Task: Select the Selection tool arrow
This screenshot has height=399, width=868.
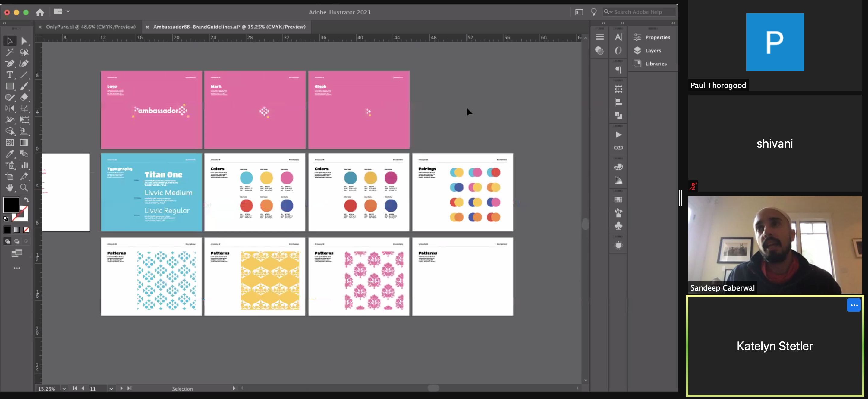Action: [x=10, y=41]
